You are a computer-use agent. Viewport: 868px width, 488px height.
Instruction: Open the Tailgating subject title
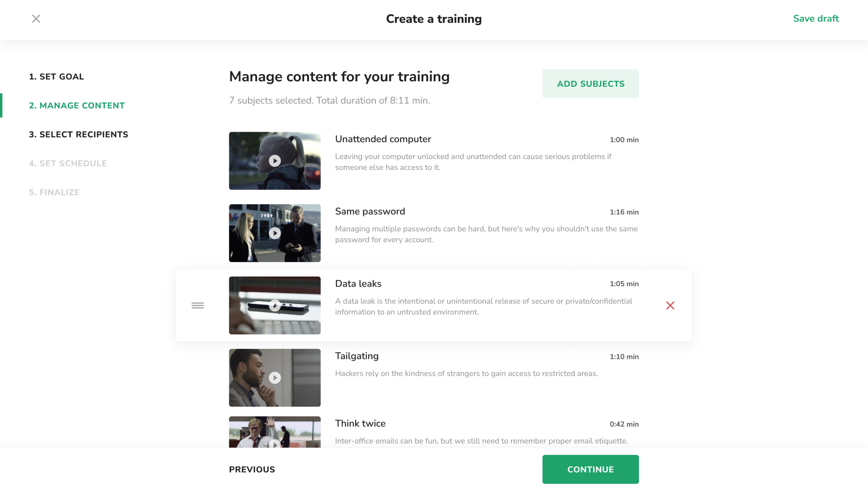(x=356, y=356)
